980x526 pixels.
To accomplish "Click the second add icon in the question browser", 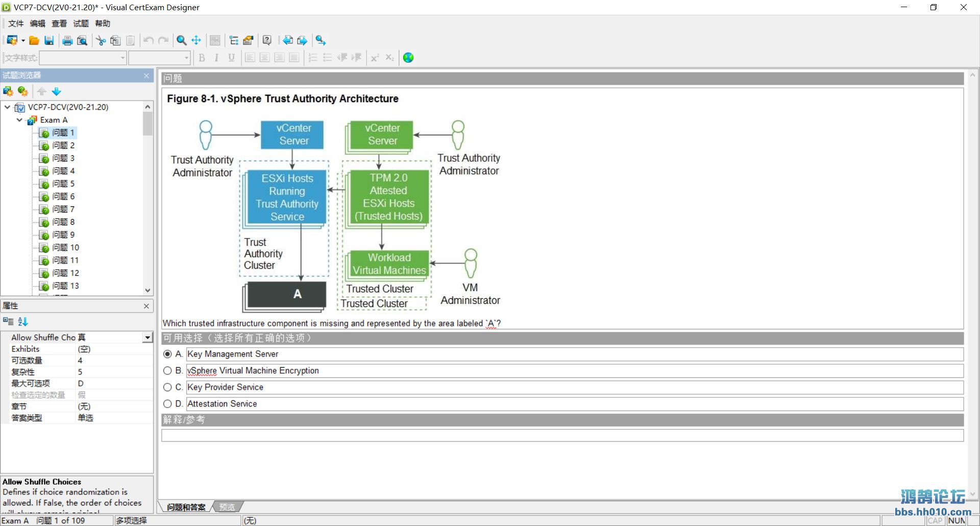I will tap(22, 91).
